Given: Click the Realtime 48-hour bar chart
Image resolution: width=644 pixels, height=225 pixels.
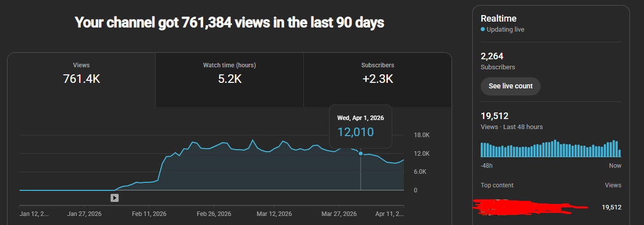Looking at the screenshot, I should 551,149.
